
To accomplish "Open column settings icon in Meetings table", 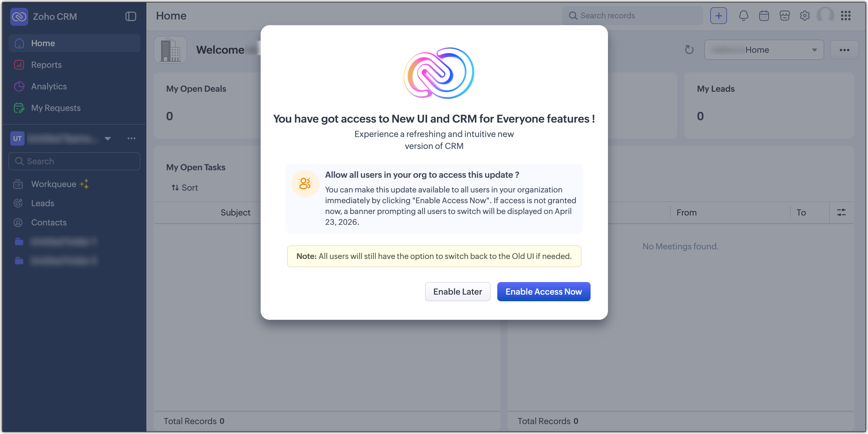I will pos(841,213).
